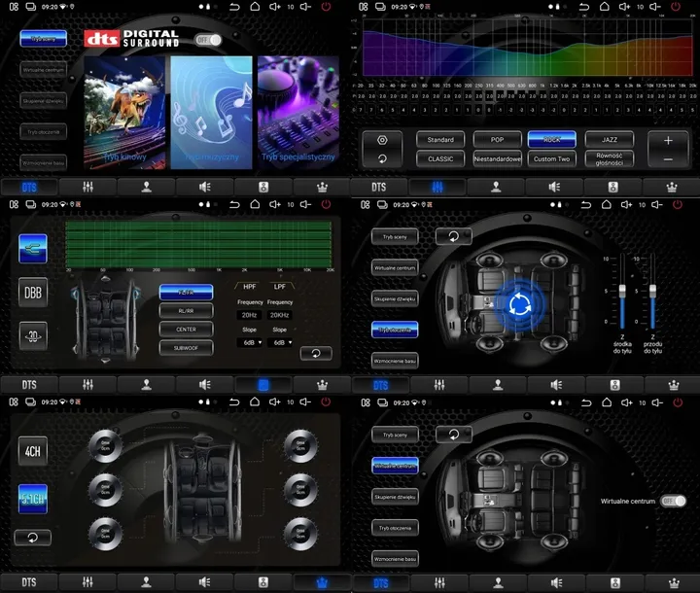Apply the Custom Two equalizer preset
This screenshot has width=700, height=593.
click(552, 158)
